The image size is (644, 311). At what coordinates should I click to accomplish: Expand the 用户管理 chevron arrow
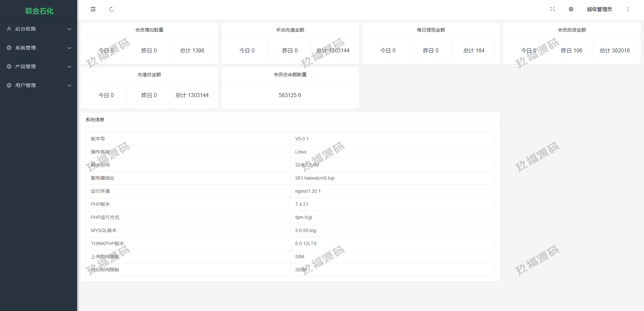[69, 86]
